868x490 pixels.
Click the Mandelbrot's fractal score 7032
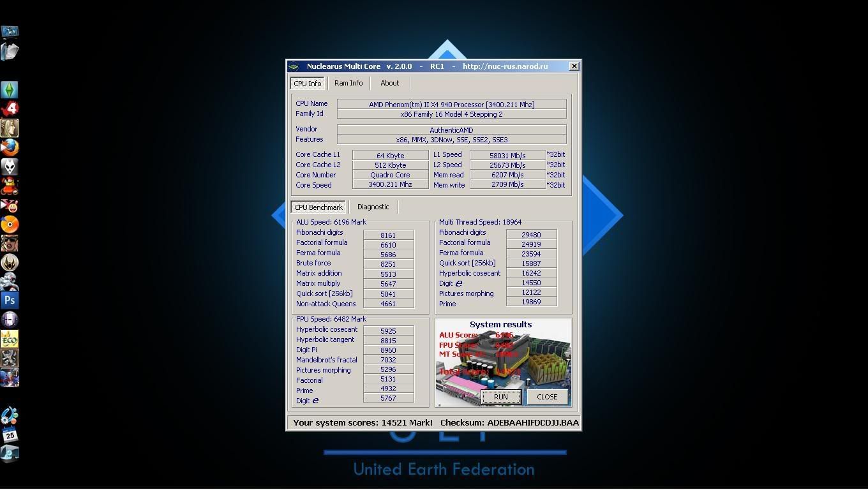[389, 360]
